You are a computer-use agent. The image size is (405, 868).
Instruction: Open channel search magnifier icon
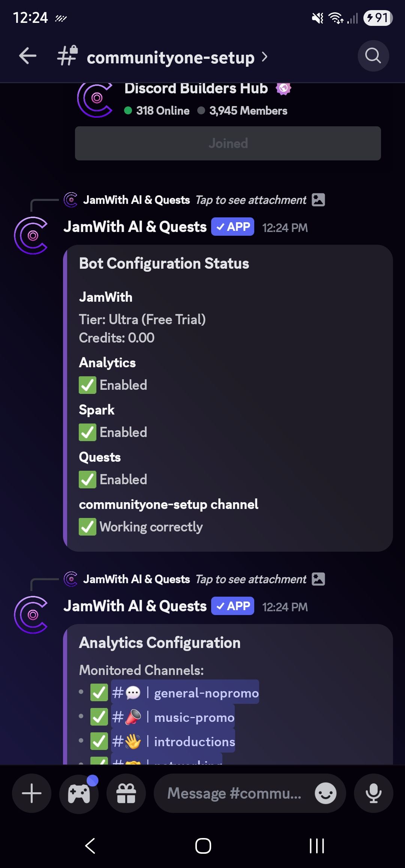(373, 56)
